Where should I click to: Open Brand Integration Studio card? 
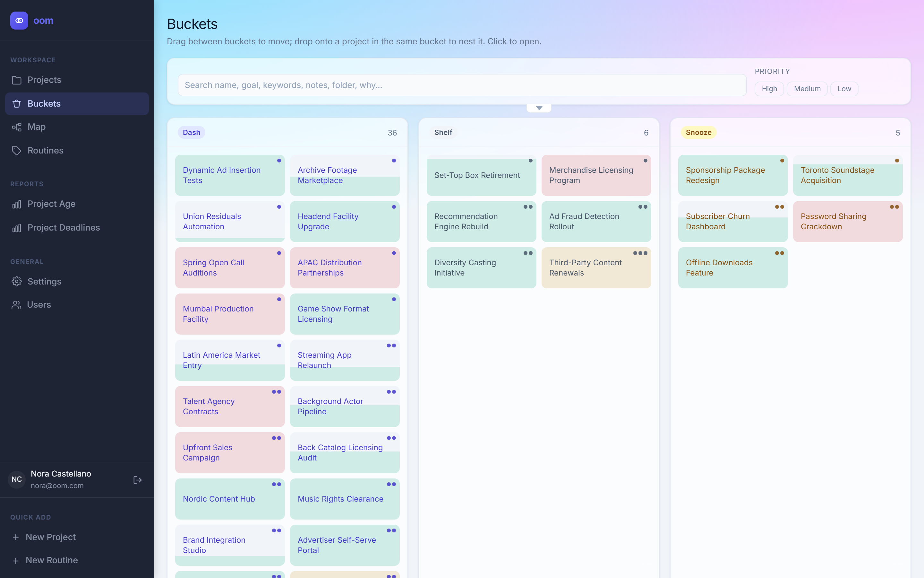pyautogui.click(x=230, y=546)
